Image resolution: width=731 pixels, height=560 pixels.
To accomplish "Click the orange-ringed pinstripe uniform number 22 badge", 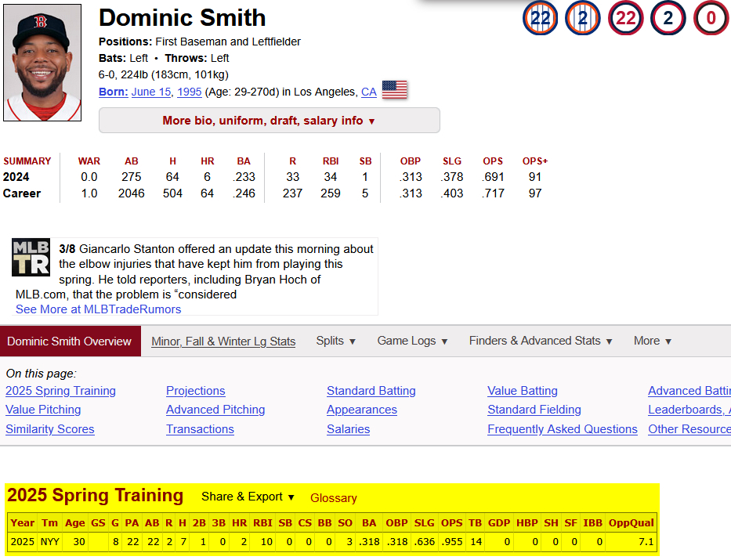I will coord(540,18).
